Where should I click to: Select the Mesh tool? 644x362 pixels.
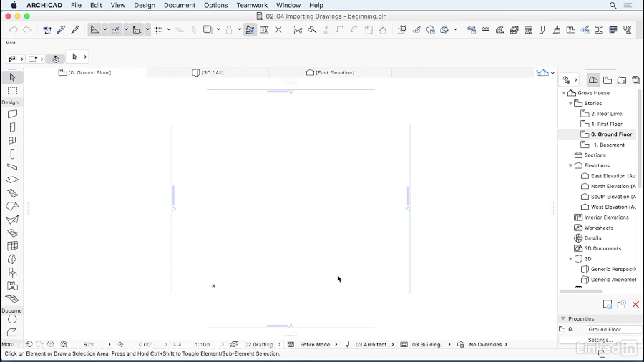pyautogui.click(x=12, y=298)
